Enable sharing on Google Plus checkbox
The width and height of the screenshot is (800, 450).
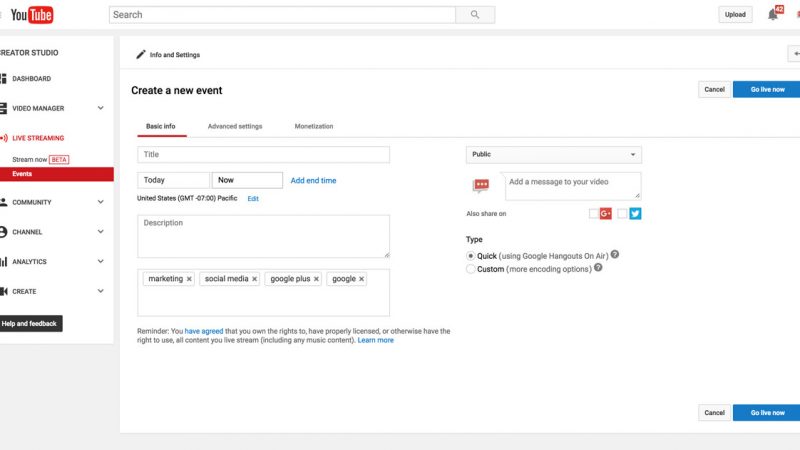[x=594, y=213]
